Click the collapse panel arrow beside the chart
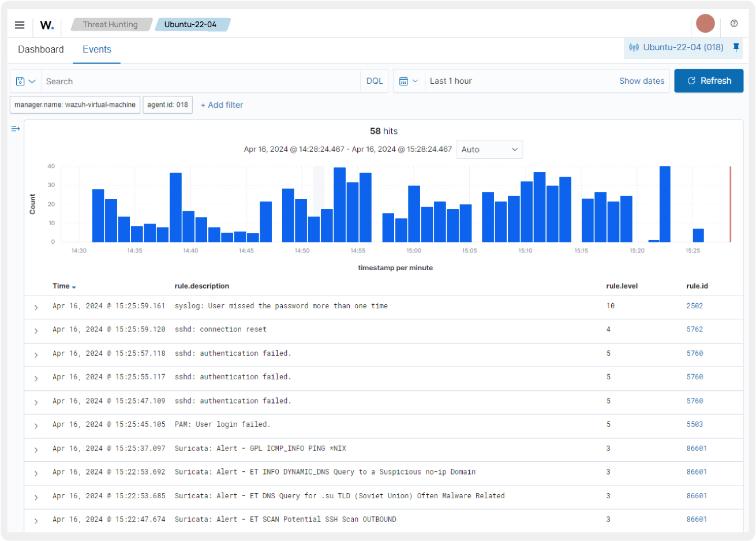Image resolution: width=756 pixels, height=541 pixels. [x=15, y=129]
